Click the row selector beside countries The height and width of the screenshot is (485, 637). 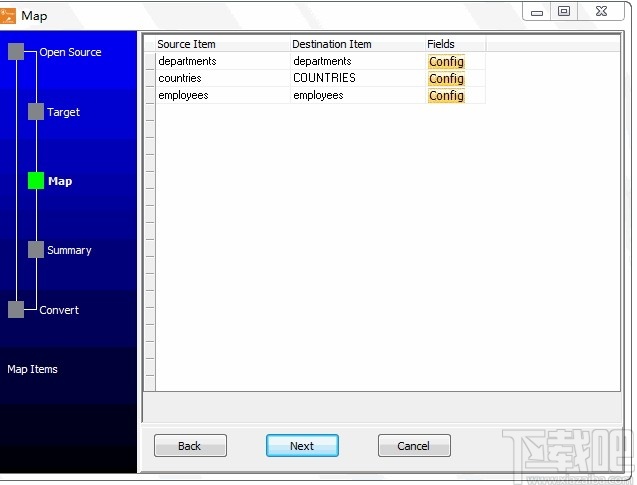tap(150, 78)
